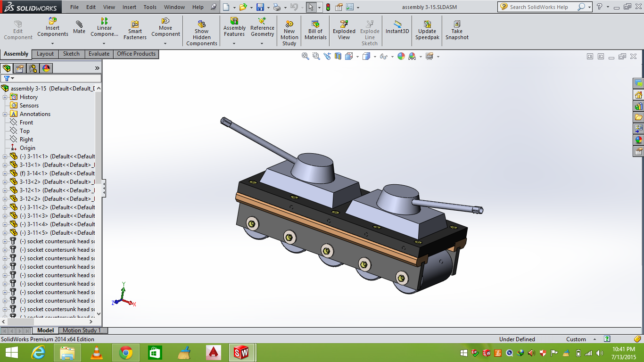The width and height of the screenshot is (644, 362).
Task: Expand the (-) 3-11<1> component node
Action: pyautogui.click(x=5, y=156)
